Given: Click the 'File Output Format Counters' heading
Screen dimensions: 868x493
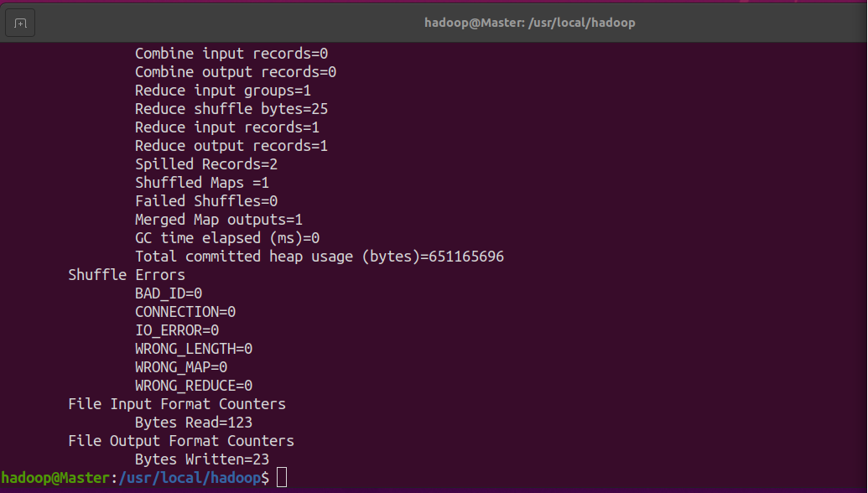Looking at the screenshot, I should [181, 441].
